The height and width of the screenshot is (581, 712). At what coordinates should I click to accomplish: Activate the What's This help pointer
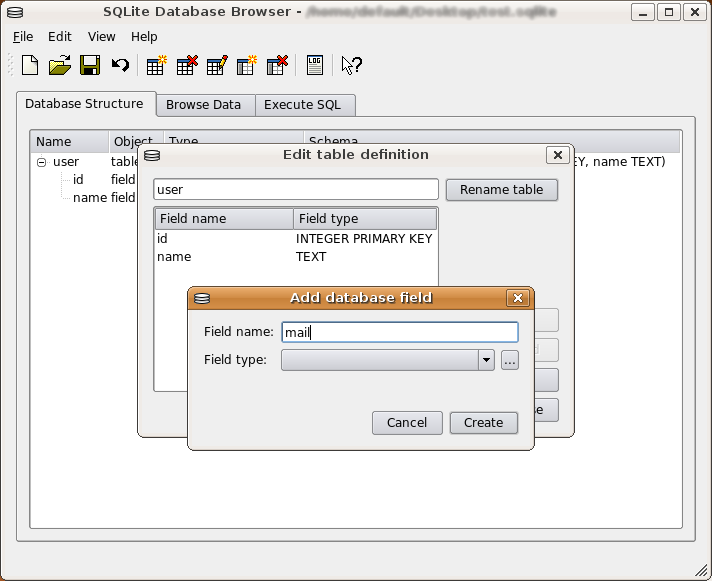coord(351,66)
